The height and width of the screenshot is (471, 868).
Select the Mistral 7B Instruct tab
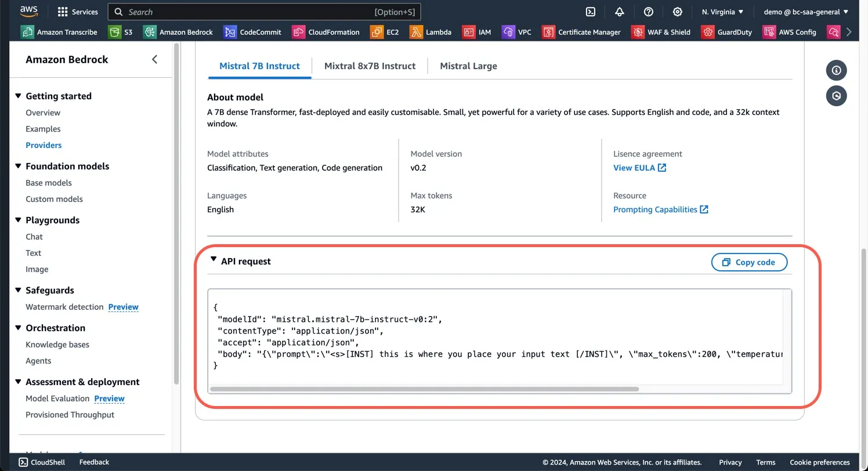click(x=259, y=66)
